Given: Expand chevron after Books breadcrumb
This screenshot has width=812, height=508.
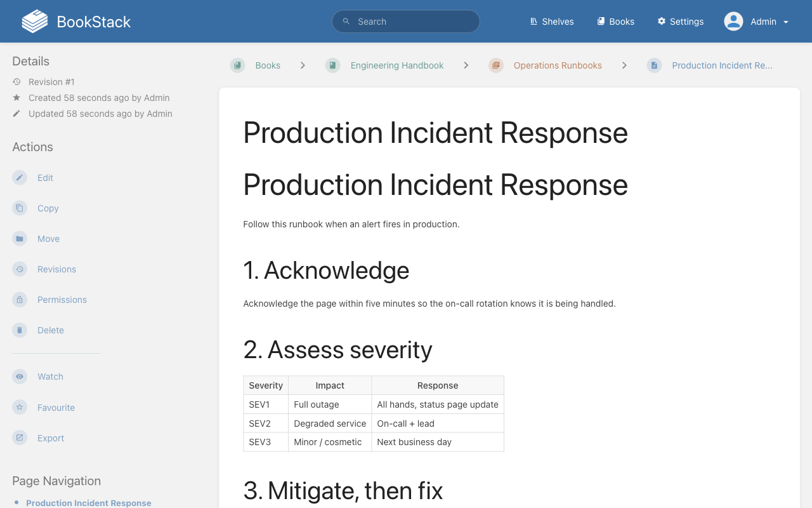Looking at the screenshot, I should click(303, 65).
